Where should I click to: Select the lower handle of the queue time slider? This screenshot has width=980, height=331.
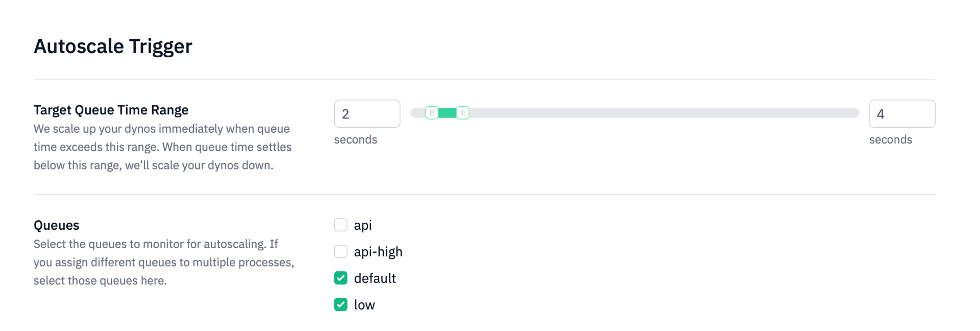[x=432, y=112]
